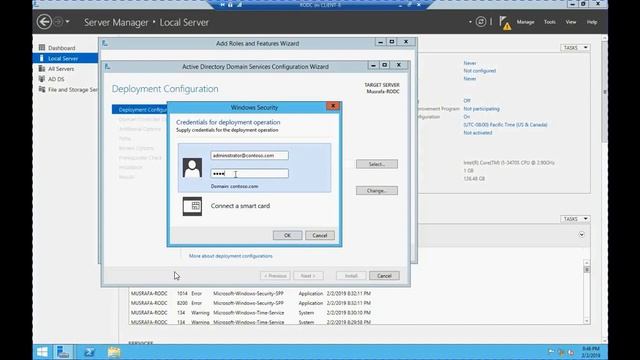Maximize the Add Roles and Features Wizard
This screenshot has height=360, width=640.
tap(392, 42)
